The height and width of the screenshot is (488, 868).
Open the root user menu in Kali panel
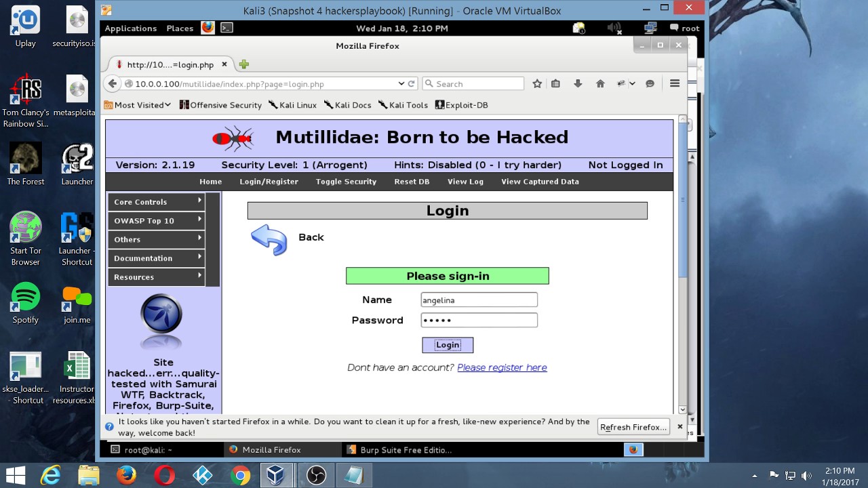click(684, 28)
